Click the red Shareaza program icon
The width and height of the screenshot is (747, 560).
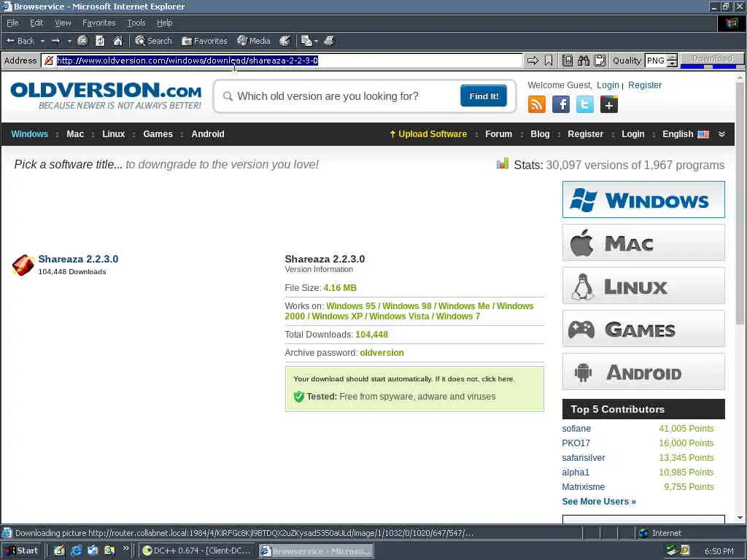23,265
